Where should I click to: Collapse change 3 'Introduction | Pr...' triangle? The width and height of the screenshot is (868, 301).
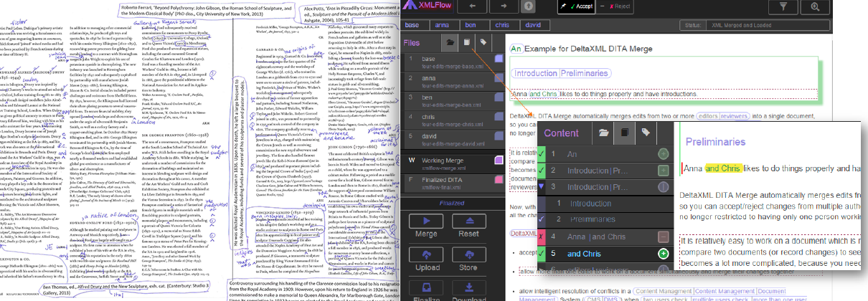542,187
